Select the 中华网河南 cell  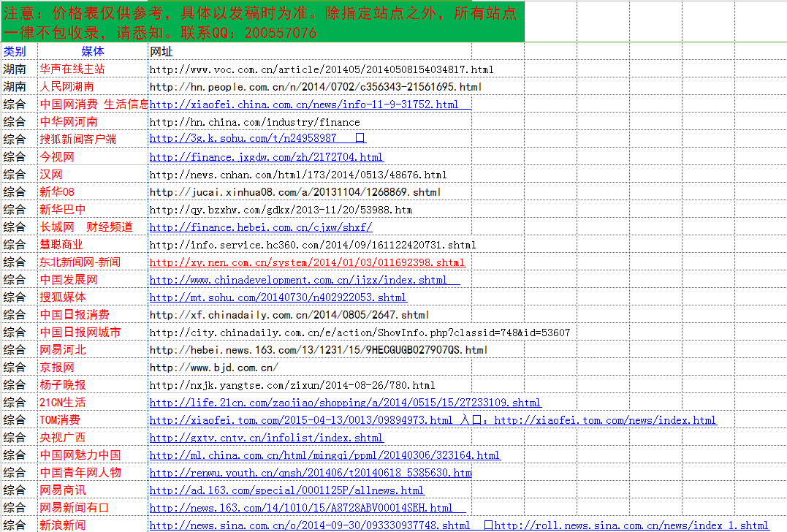pos(93,121)
